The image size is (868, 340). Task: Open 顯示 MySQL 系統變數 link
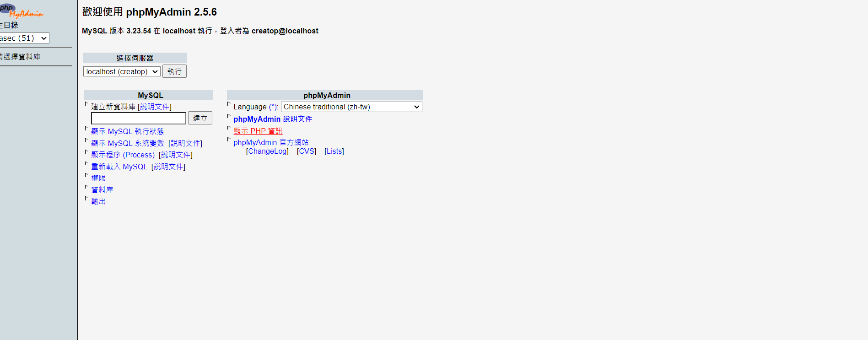point(127,143)
